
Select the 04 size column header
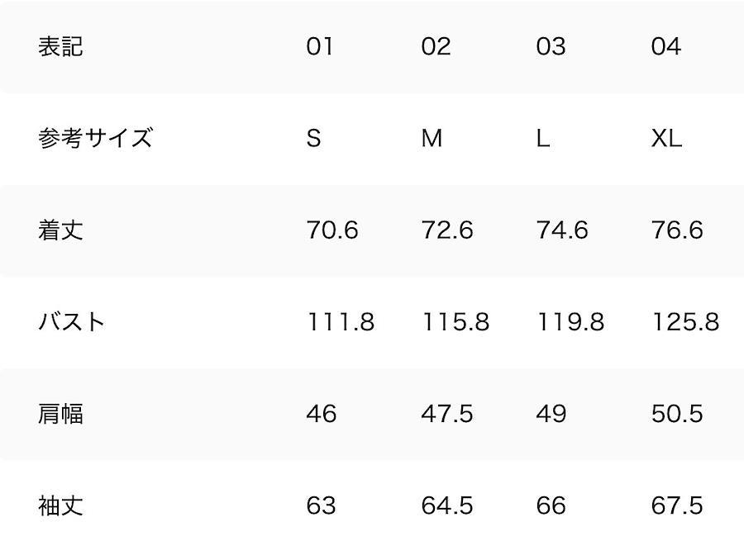(x=665, y=46)
